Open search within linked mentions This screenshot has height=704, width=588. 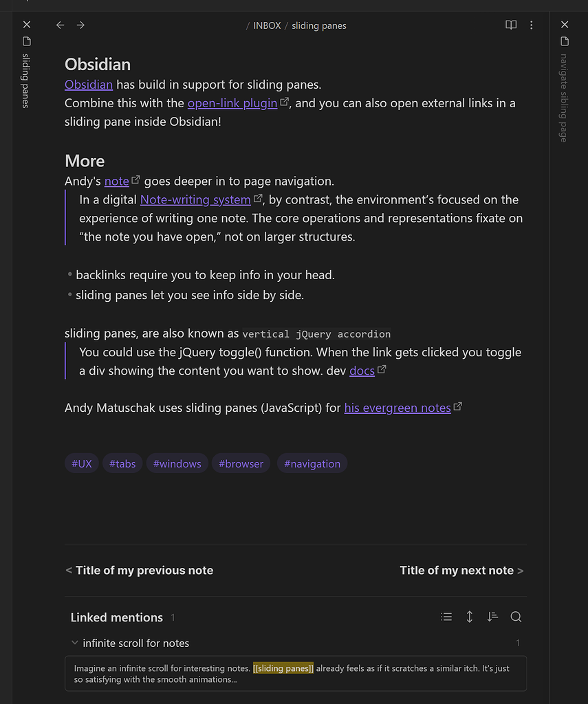point(516,617)
